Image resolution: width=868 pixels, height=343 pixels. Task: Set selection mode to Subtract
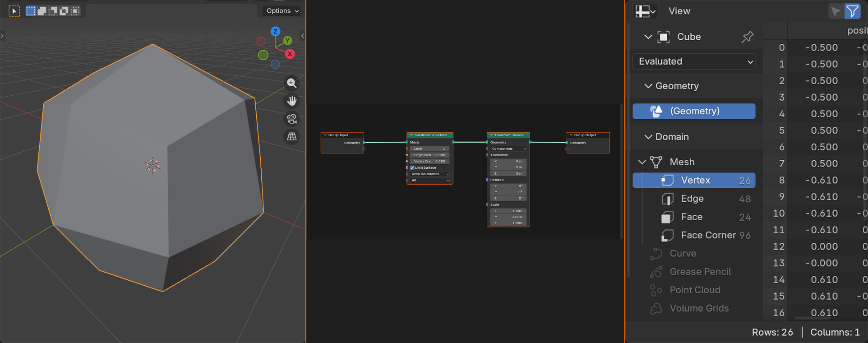53,11
